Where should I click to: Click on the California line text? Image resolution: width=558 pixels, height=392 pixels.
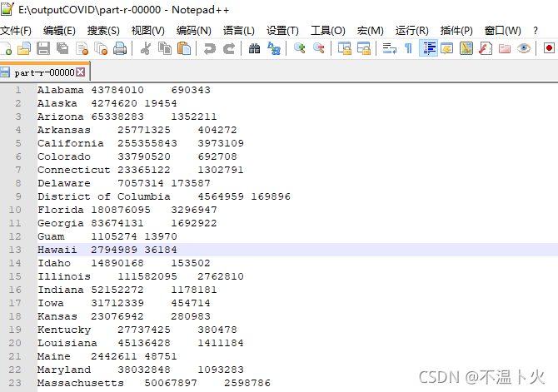141,143
